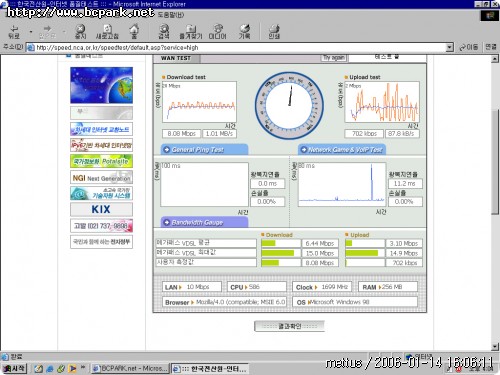The height and width of the screenshot is (375, 500).
Task: Click the Browser Mozilla/4.0 info field
Action: pos(224,302)
